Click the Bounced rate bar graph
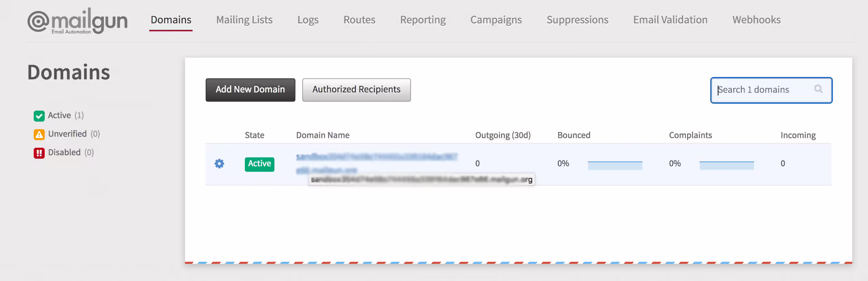 pyautogui.click(x=615, y=165)
